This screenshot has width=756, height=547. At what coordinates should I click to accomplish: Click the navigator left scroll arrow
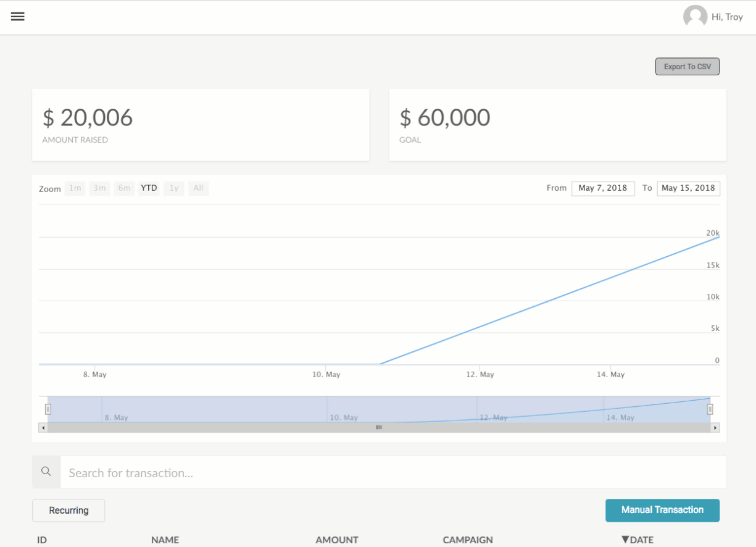[x=43, y=427]
